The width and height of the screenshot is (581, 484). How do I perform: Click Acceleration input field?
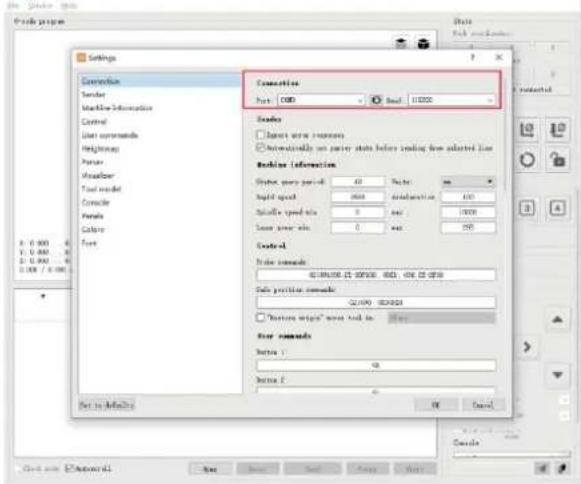(468, 197)
